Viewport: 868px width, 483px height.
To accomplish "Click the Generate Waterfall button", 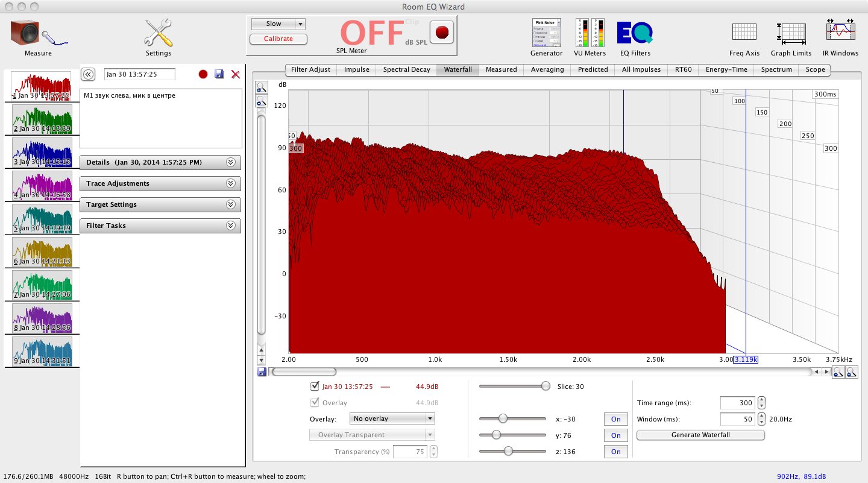I will click(x=700, y=435).
